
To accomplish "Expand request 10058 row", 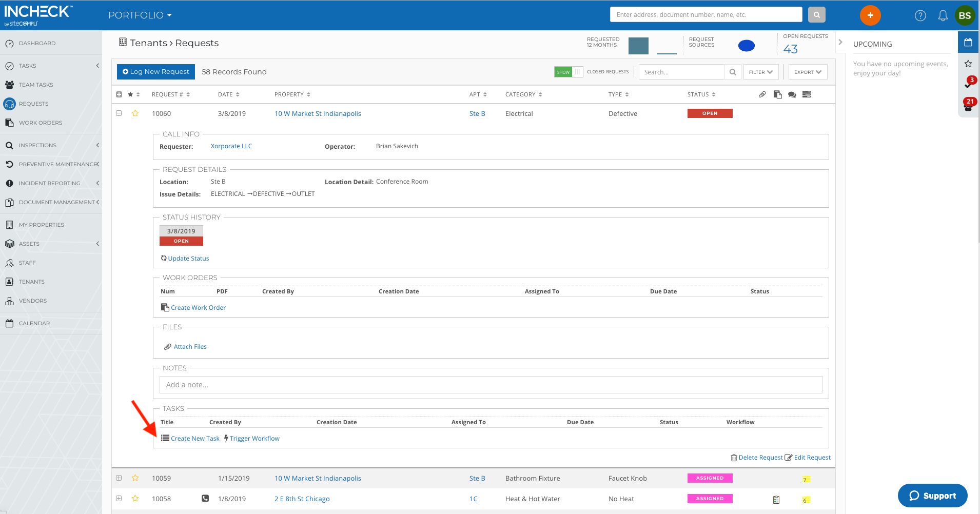I will point(119,499).
